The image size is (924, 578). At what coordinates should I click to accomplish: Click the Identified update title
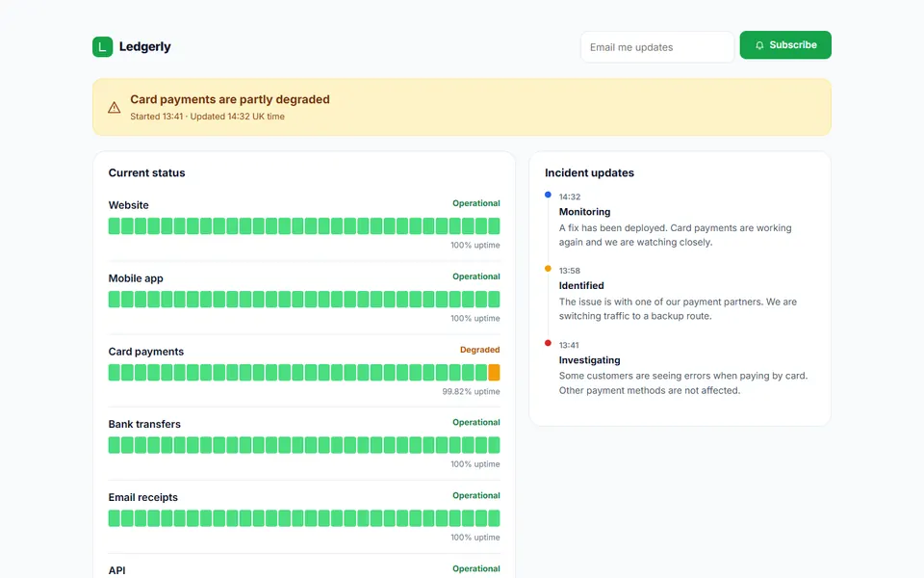point(581,285)
